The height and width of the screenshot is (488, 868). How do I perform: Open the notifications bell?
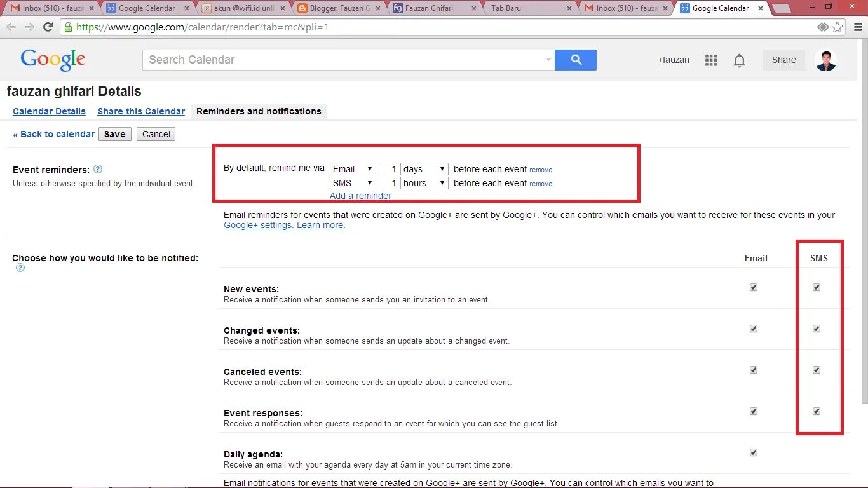pyautogui.click(x=739, y=60)
